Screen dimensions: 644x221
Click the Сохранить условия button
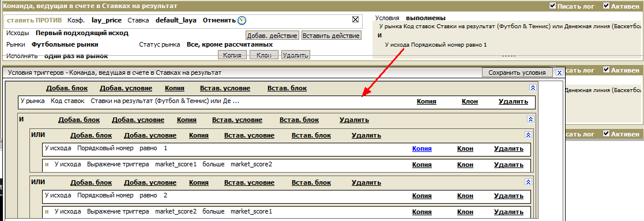click(517, 73)
